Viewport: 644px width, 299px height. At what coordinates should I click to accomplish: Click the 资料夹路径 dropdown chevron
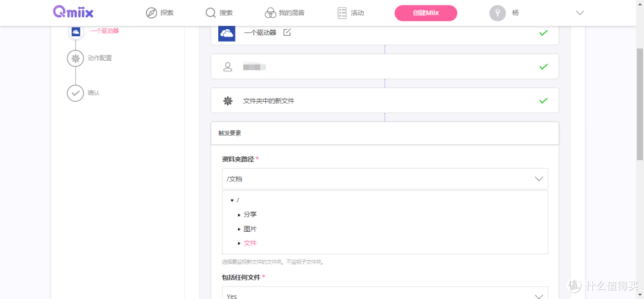coord(539,179)
